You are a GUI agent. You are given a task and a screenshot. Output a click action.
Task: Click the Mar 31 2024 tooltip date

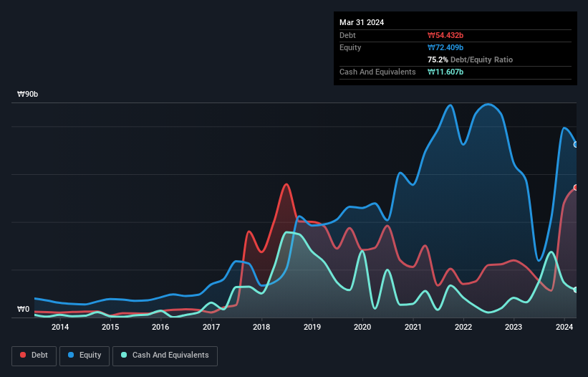[362, 22]
